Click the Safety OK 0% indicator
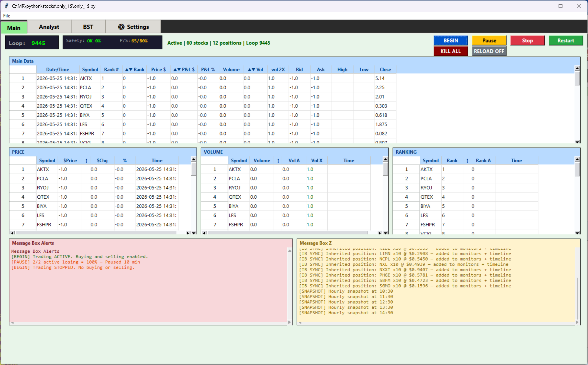This screenshot has width=588, height=365. tap(83, 40)
